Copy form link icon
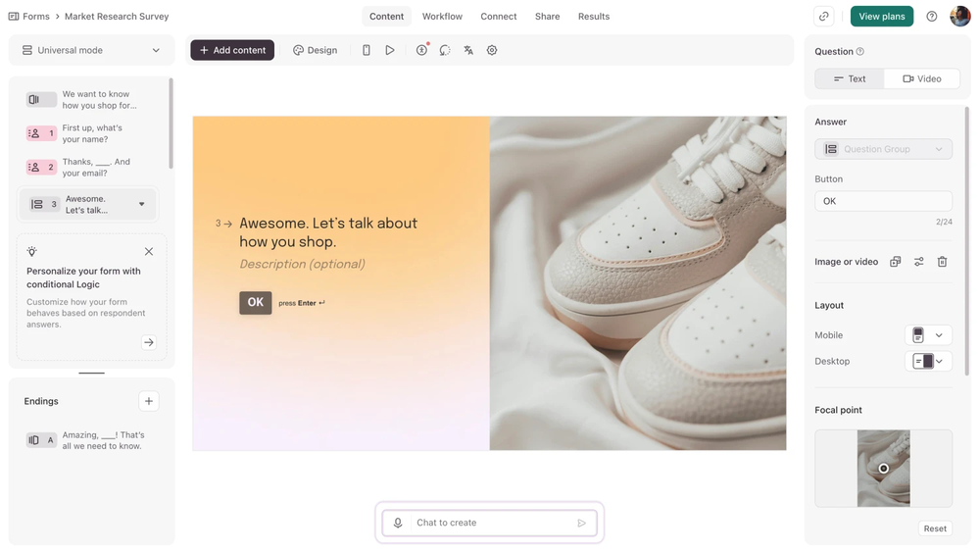Image resolution: width=980 pixels, height=553 pixels. pos(824,17)
